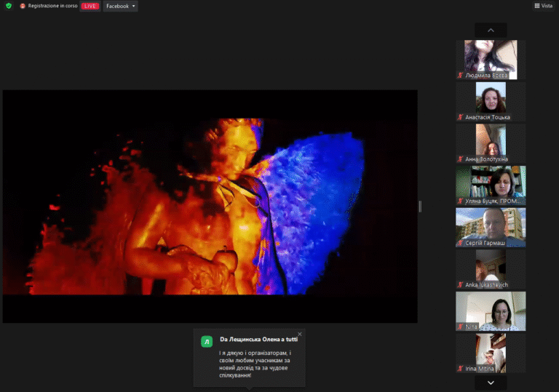Open the Facebook live stream dropdown
The width and height of the screenshot is (559, 392).
pos(120,6)
